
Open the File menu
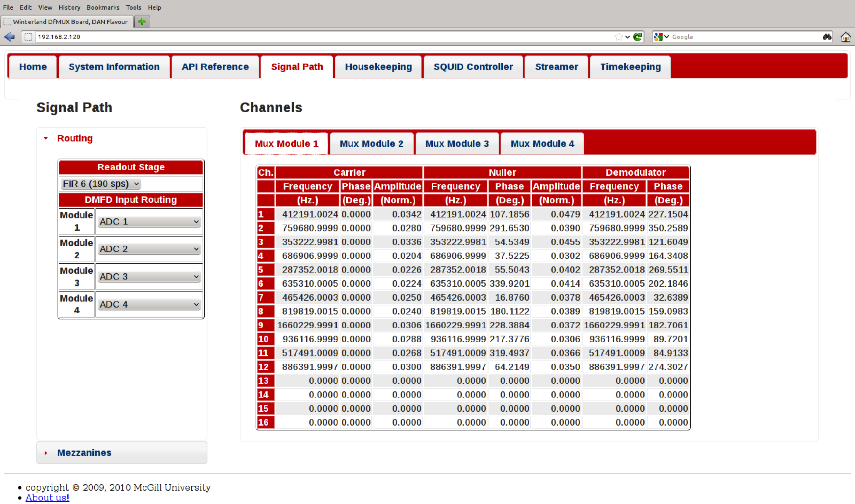[x=8, y=7]
